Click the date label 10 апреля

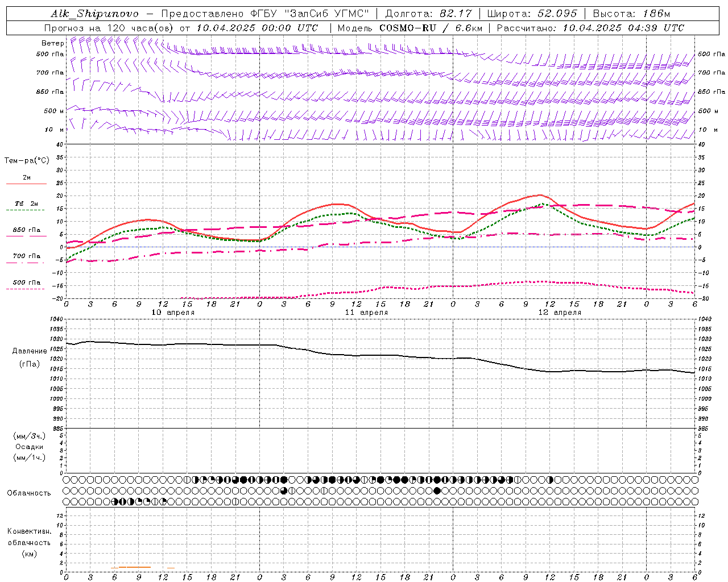(173, 313)
